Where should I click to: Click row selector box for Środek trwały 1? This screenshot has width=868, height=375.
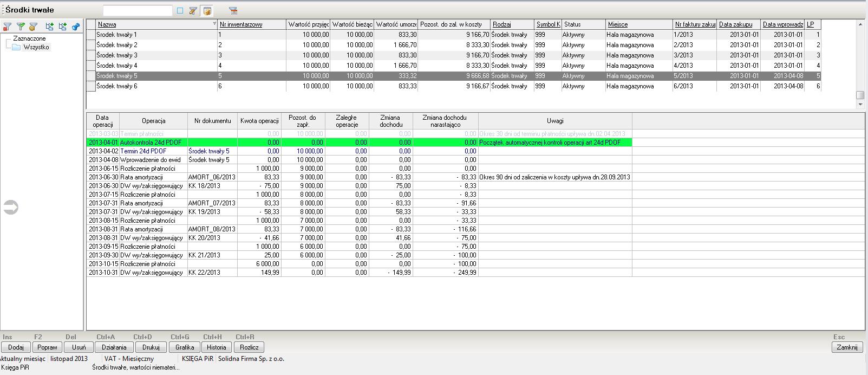91,35
